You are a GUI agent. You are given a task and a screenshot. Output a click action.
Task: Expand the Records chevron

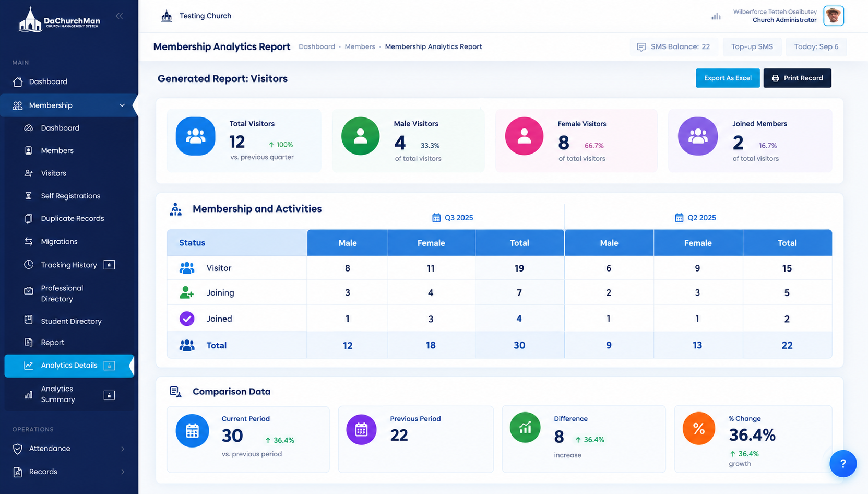[x=123, y=472]
